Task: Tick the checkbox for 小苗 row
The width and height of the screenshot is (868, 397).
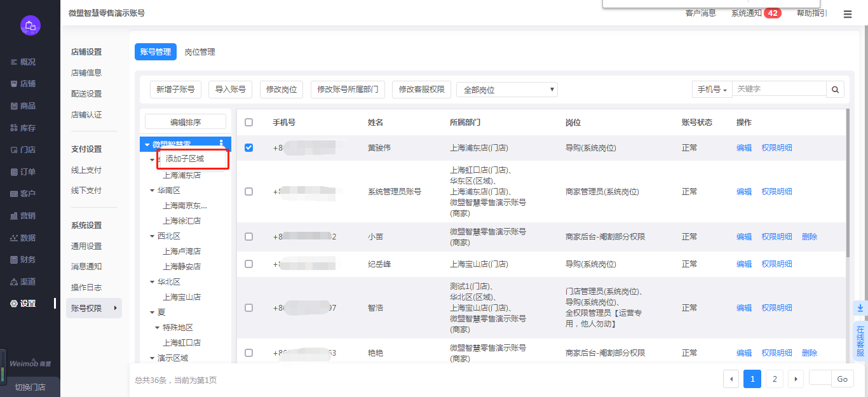Action: (x=248, y=236)
